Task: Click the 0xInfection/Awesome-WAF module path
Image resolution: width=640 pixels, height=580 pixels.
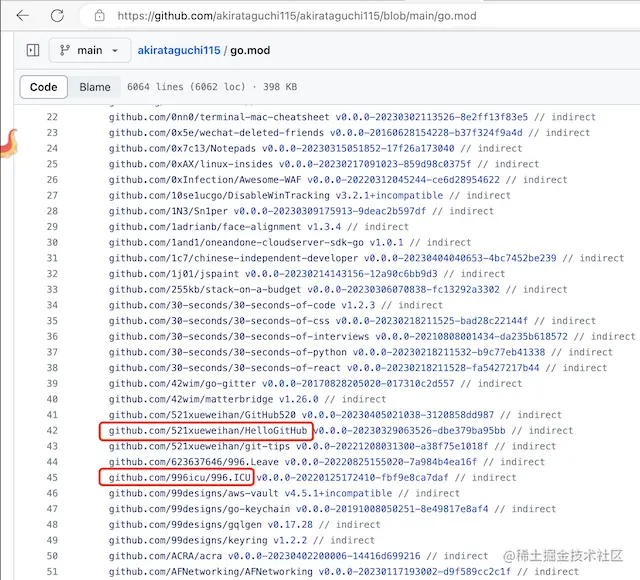Action: point(205,180)
